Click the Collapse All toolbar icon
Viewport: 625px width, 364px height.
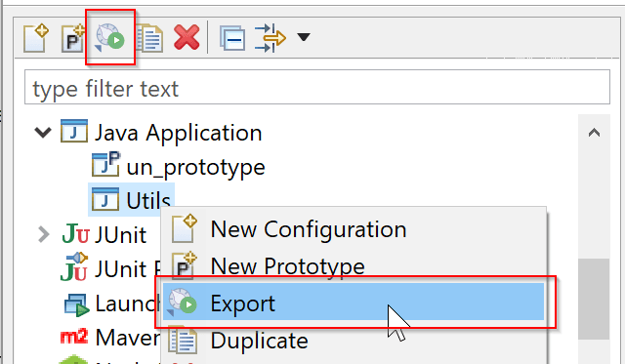tap(232, 38)
